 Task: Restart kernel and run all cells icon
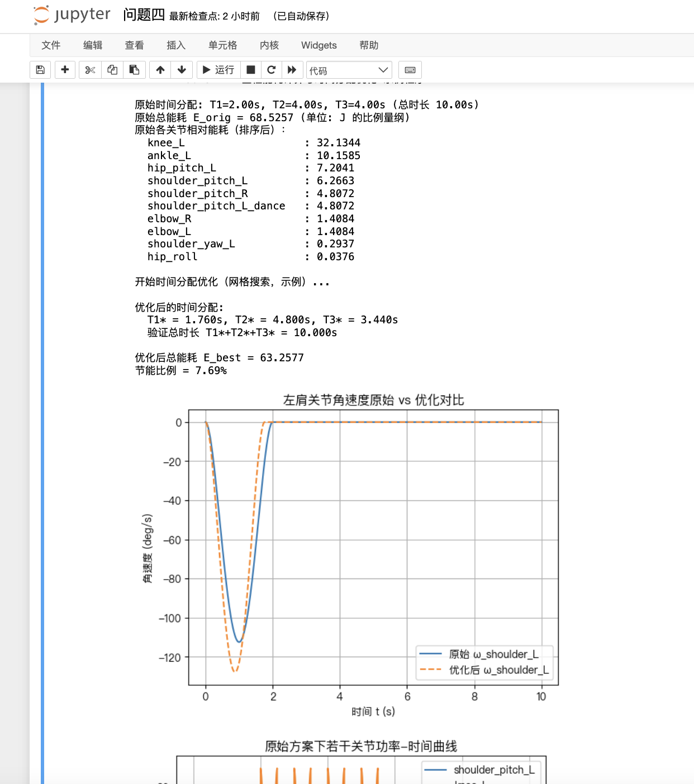(292, 70)
